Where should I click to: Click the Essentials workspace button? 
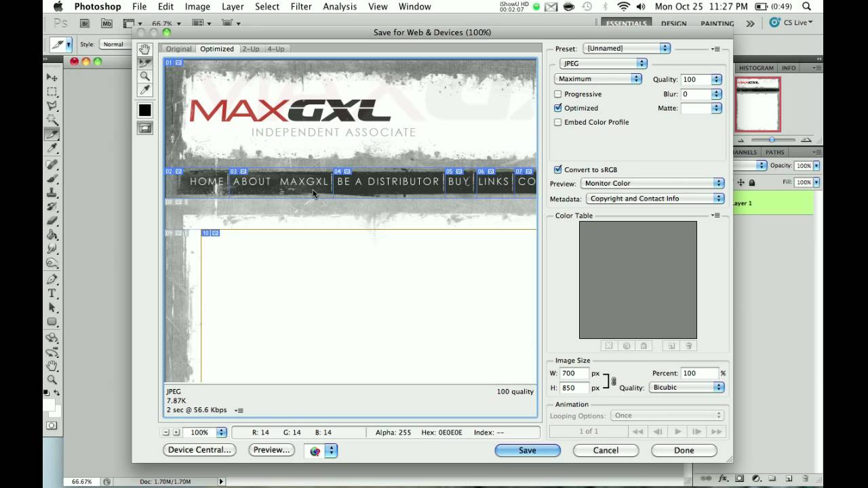pyautogui.click(x=627, y=23)
